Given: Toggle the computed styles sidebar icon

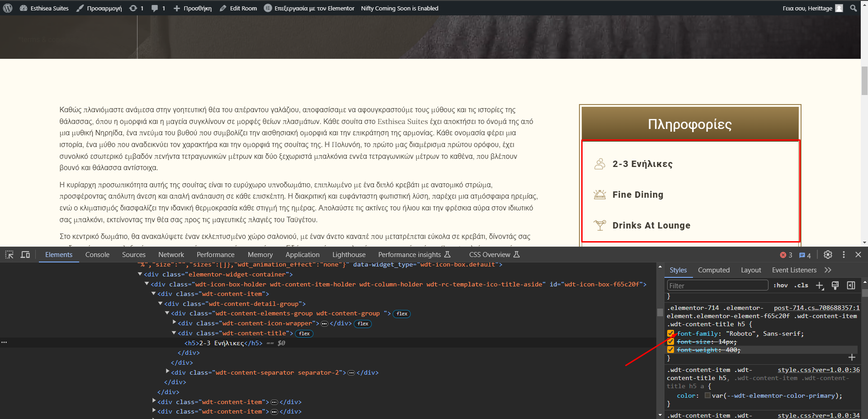Looking at the screenshot, I should point(851,285).
